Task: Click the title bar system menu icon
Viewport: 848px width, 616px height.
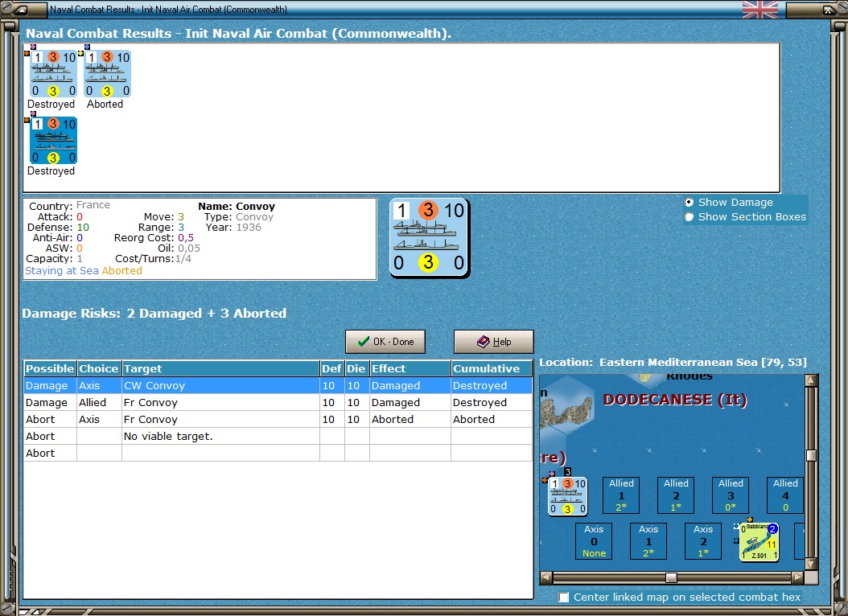Action: (20, 9)
